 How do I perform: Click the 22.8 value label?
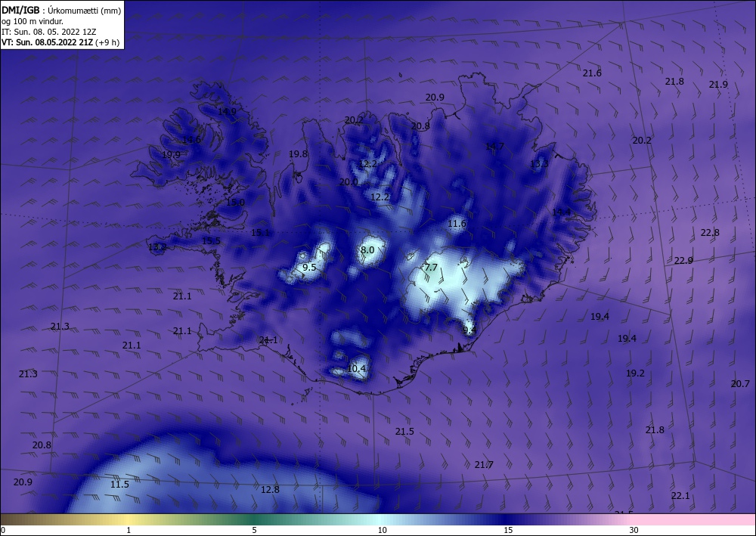click(710, 233)
